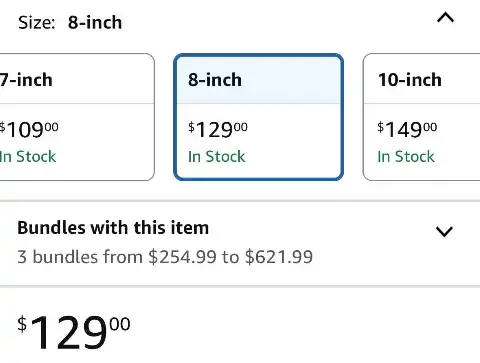480x363 pixels.
Task: Select the 7-inch size option
Action: [x=77, y=117]
